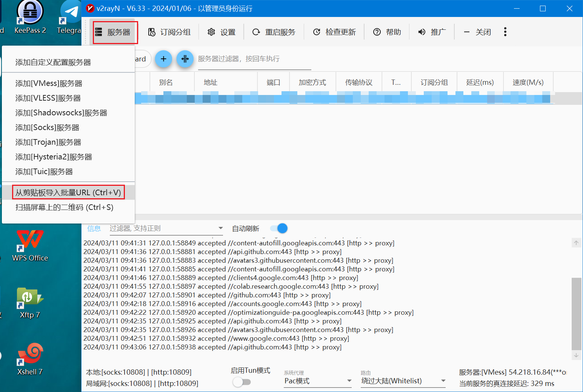Screen dimensions: 583x392
Task: Select 添加[Tuic]服务器 menu entry
Action: pyautogui.click(x=68, y=171)
